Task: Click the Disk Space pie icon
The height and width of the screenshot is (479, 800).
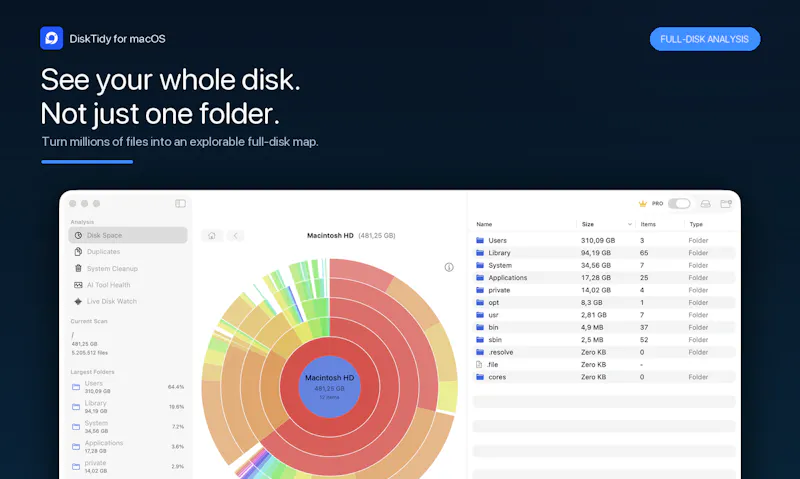Action: 78,235
